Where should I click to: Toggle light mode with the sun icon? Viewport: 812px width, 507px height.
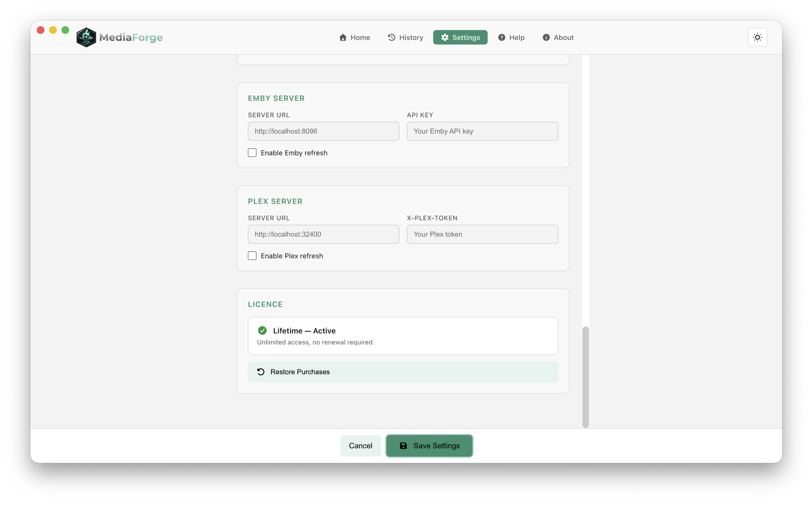[757, 37]
